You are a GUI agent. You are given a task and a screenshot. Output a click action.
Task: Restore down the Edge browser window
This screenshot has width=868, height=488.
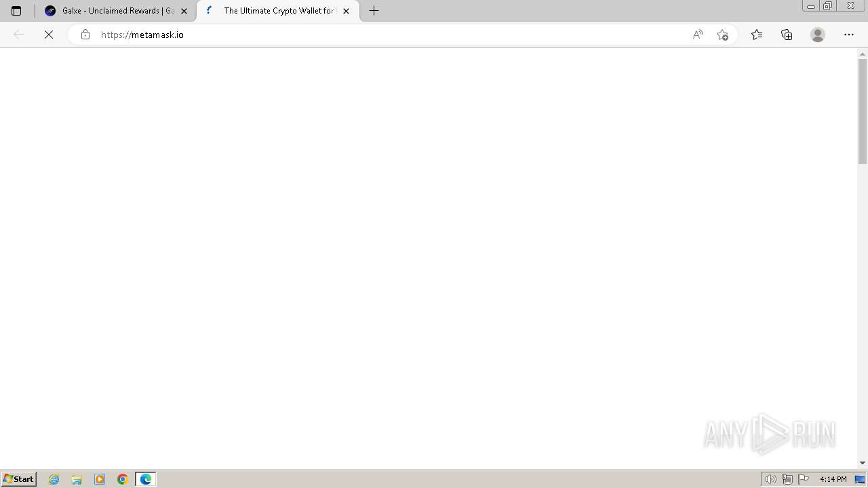pos(828,5)
